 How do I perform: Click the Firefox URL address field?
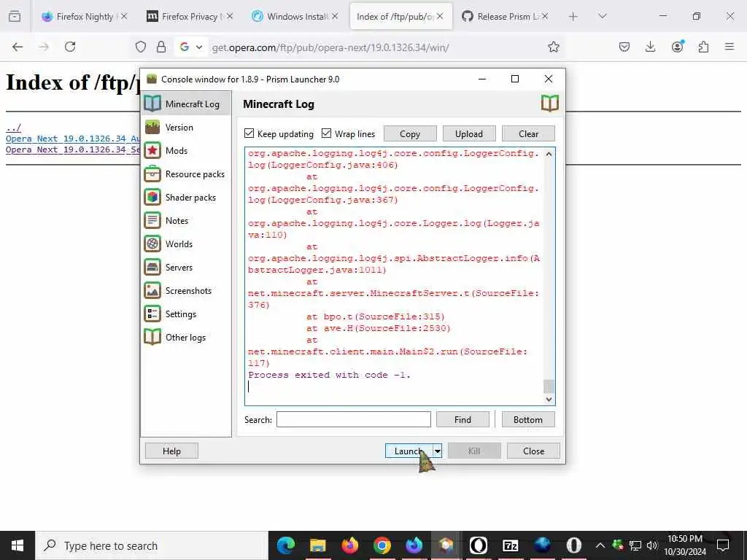pos(376,47)
